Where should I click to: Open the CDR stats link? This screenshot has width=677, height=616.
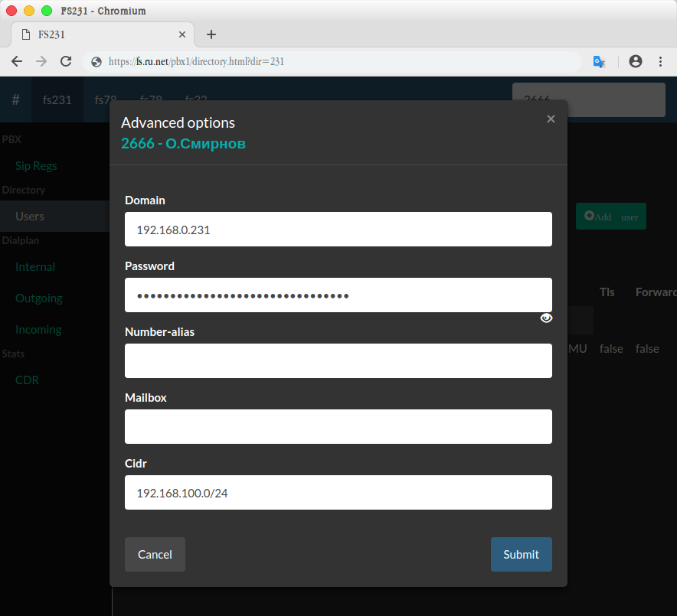tap(28, 380)
